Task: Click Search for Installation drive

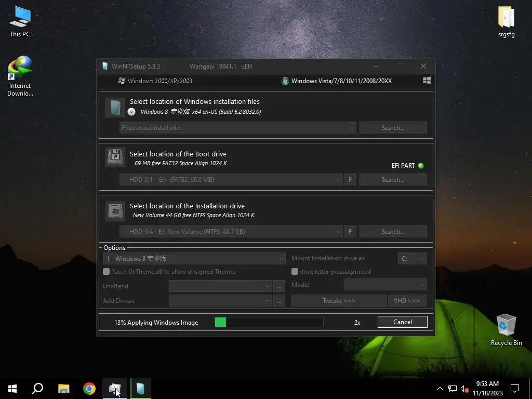Action: point(393,232)
